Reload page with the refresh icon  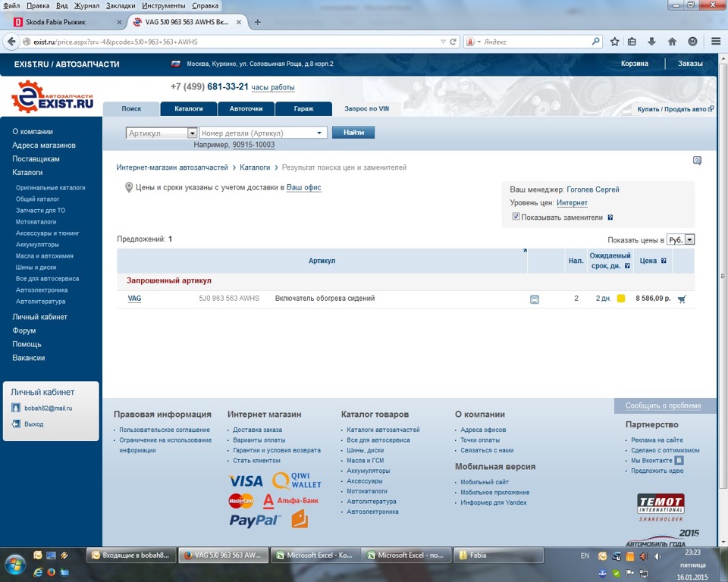click(453, 42)
